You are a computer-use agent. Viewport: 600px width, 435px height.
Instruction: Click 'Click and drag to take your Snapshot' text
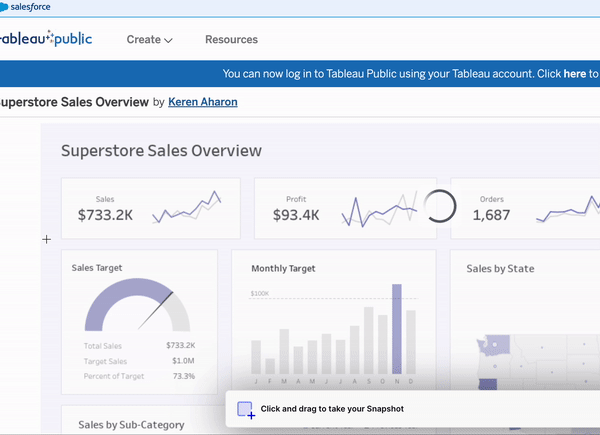pyautogui.click(x=332, y=409)
